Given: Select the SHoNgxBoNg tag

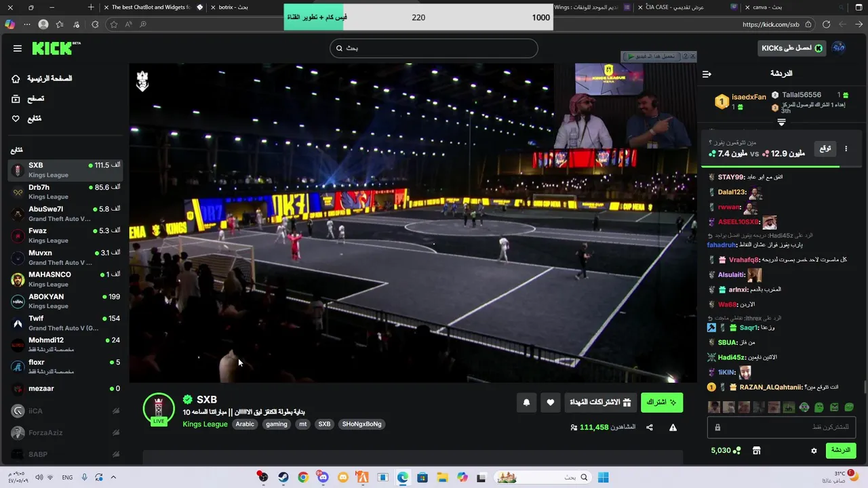Looking at the screenshot, I should point(362,424).
